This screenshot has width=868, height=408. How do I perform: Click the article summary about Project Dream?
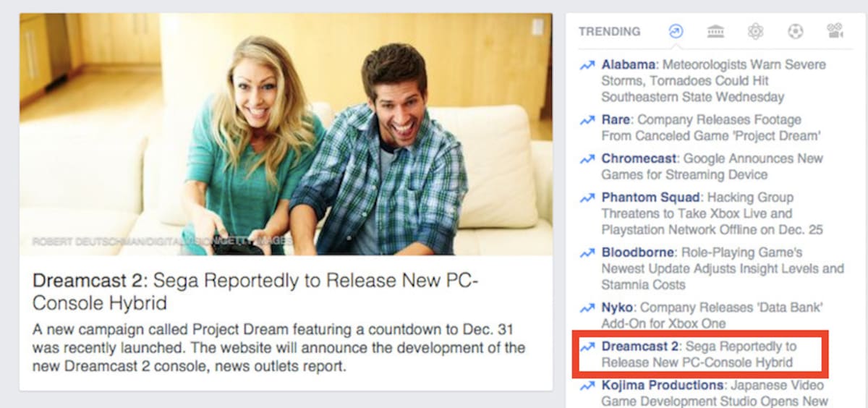point(279,348)
